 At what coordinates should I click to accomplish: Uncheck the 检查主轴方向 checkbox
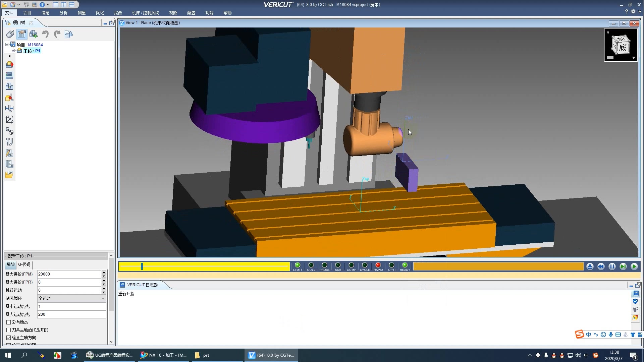pyautogui.click(x=9, y=338)
